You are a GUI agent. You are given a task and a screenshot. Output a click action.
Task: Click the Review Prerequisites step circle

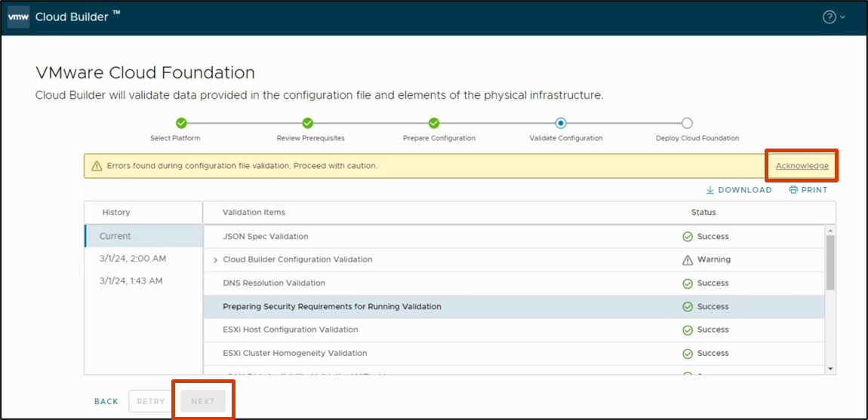(308, 123)
